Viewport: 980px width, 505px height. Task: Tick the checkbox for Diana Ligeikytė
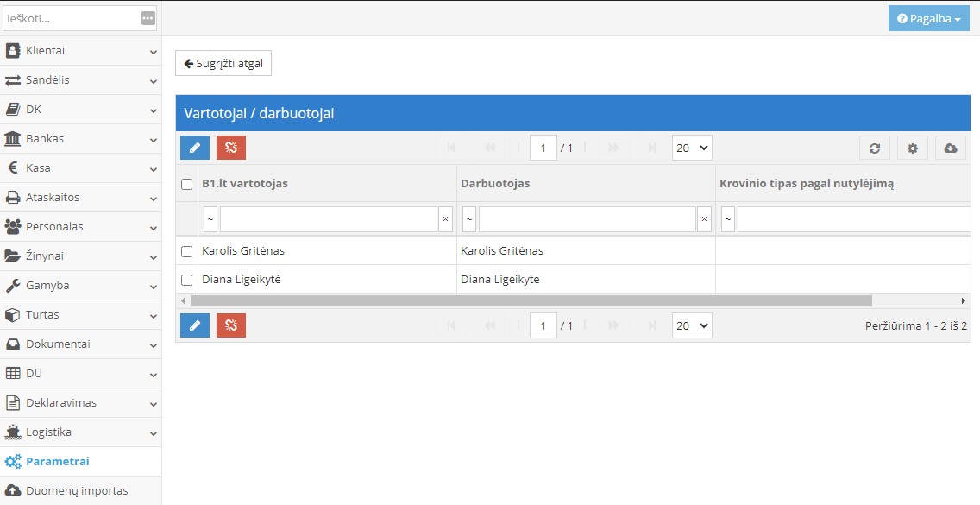187,280
